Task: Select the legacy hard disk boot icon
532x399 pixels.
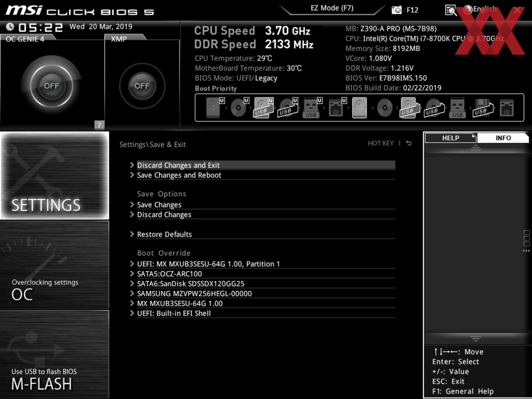Action: click(359, 108)
